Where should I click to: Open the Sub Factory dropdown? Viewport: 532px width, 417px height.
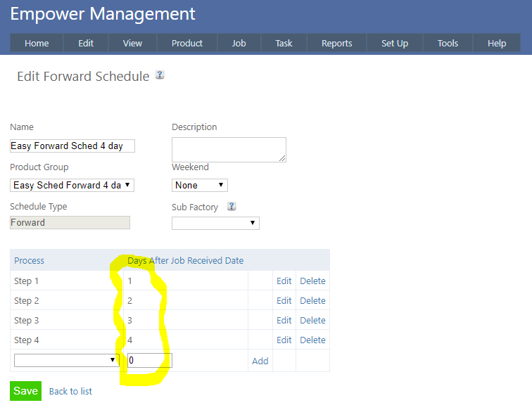click(x=215, y=223)
